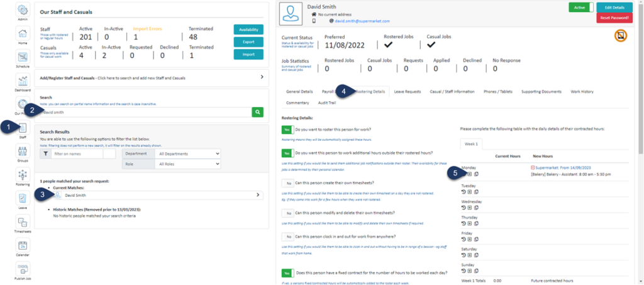Open the Timesheets sidebar icon
The image size is (644, 285).
pos(23,221)
